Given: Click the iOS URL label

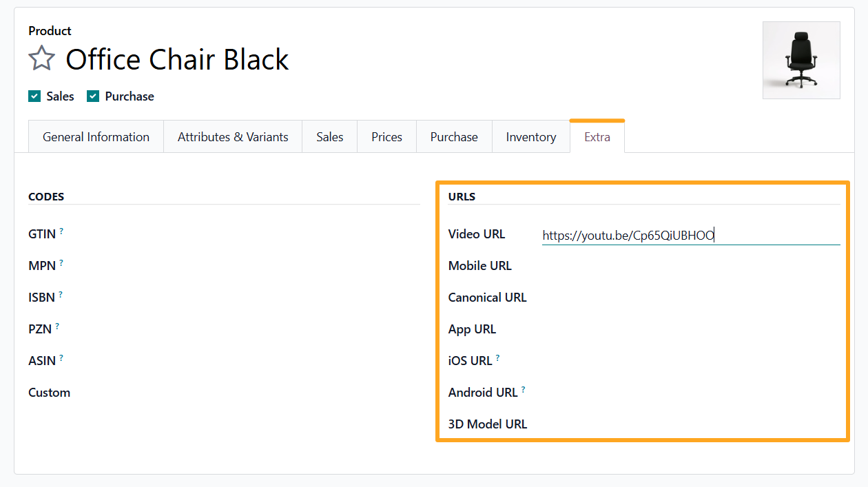Looking at the screenshot, I should coord(471,361).
